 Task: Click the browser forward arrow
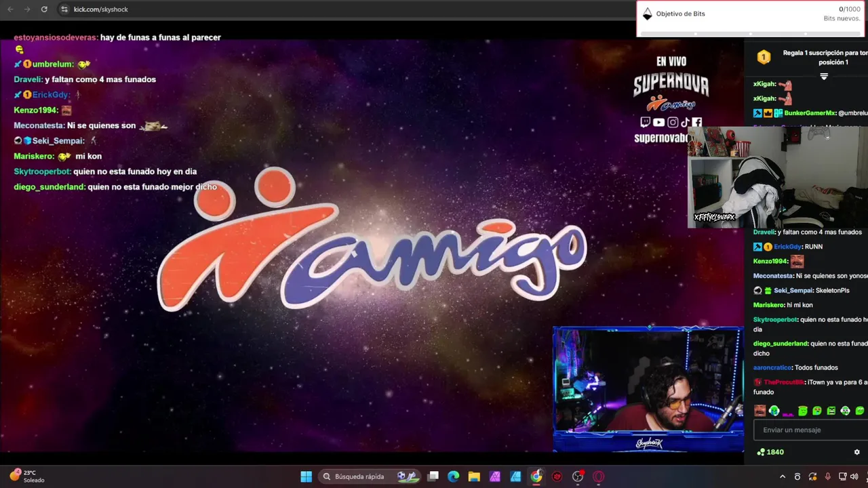(27, 9)
